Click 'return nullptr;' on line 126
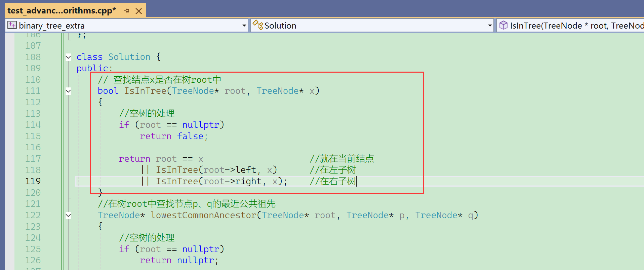644x270 pixels. (x=179, y=261)
